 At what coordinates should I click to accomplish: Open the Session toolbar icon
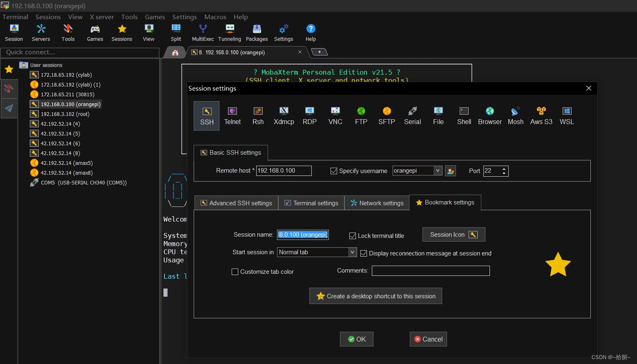[x=14, y=33]
